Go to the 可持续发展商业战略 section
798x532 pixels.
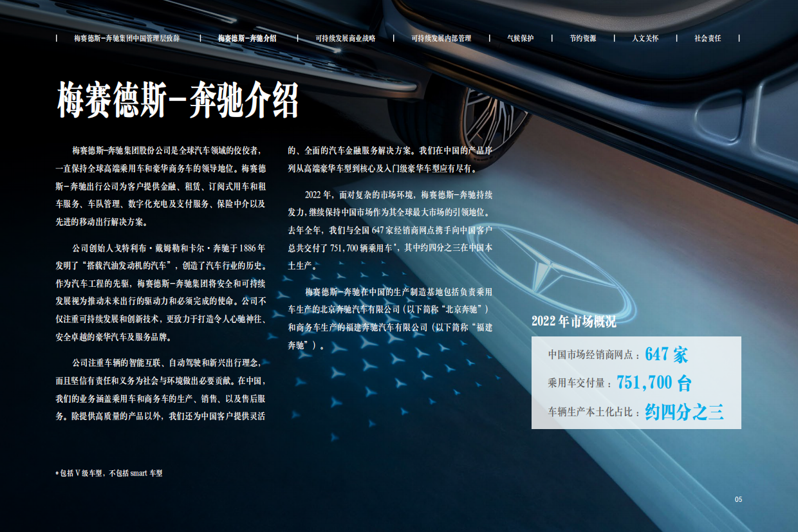(x=346, y=38)
